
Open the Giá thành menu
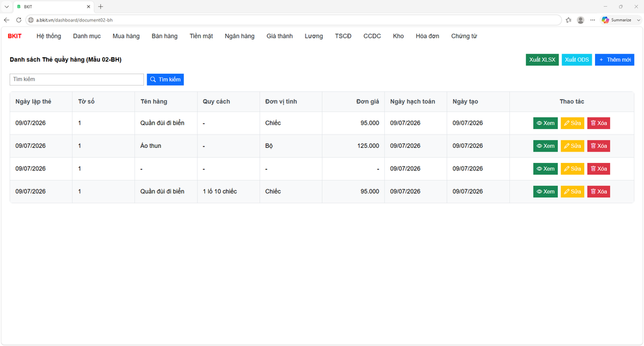280,36
